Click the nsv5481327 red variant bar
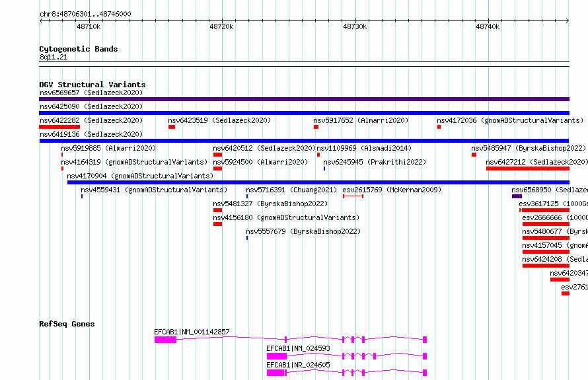 (x=217, y=210)
